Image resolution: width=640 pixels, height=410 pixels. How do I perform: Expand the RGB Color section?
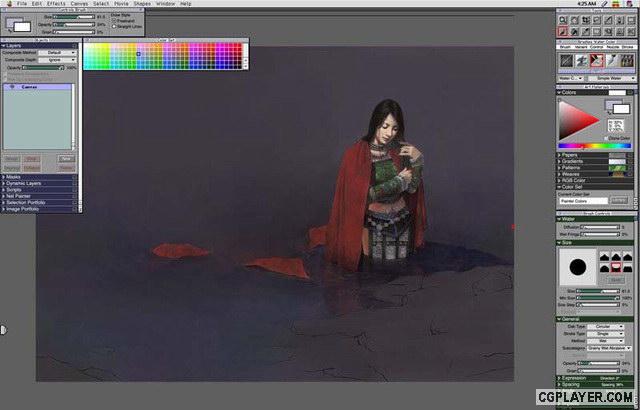pos(559,180)
